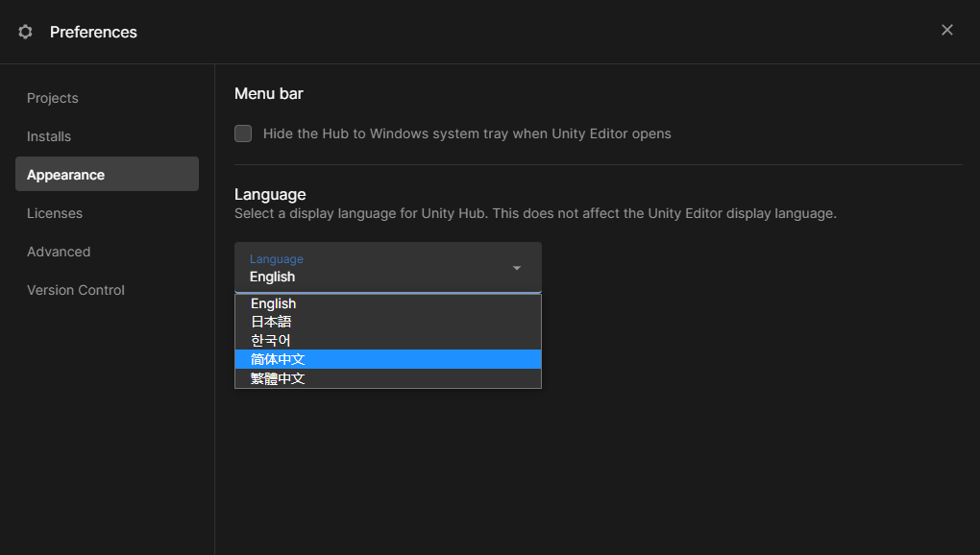Collapse the Language dropdown arrow
980x555 pixels.
(x=517, y=268)
